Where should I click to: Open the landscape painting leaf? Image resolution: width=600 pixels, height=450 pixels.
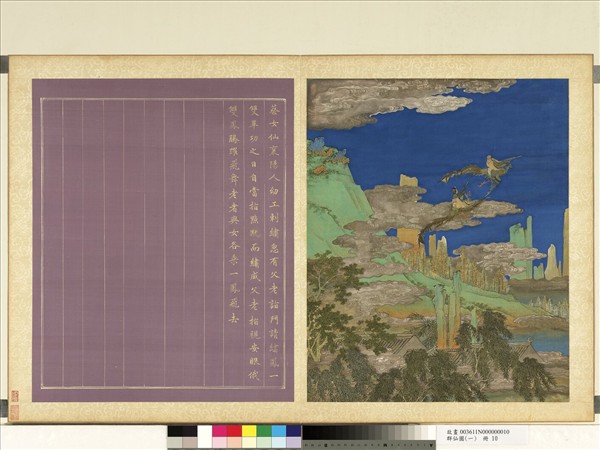pyautogui.click(x=437, y=240)
